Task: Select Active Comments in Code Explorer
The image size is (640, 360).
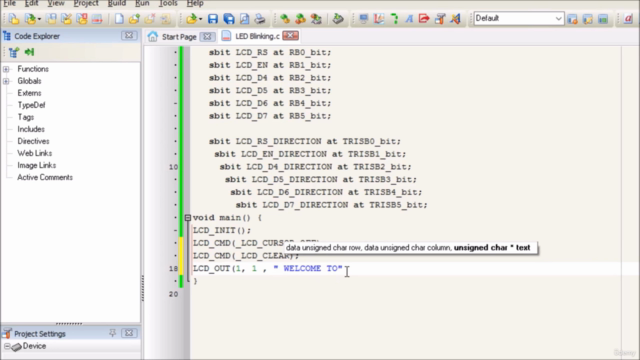Action: tap(45, 178)
